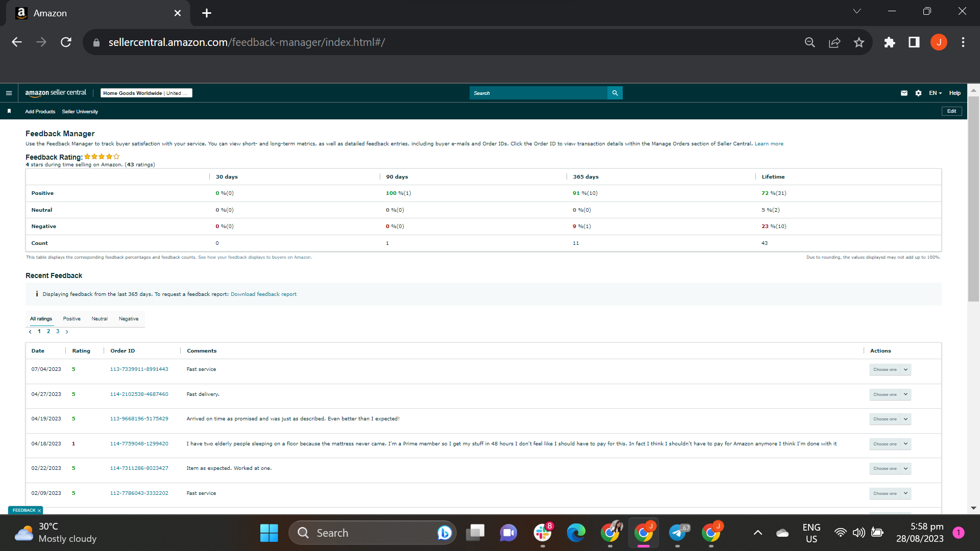Click Download feedback report link
Screen dimensions: 980x551
pyautogui.click(x=263, y=294)
